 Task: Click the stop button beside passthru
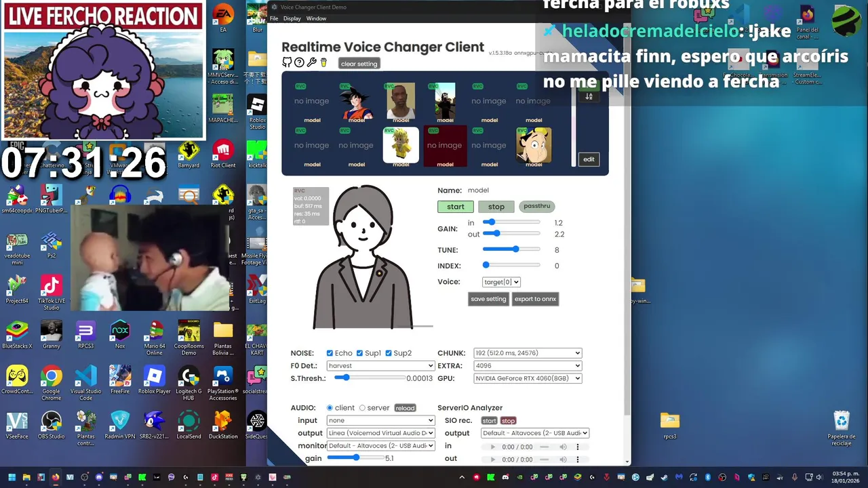(x=496, y=207)
